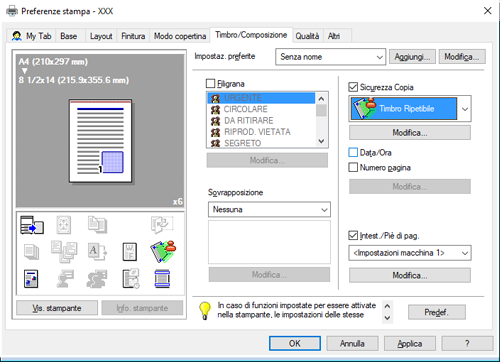
Task: Open the Impostaz. preferite Senza nome dropdown
Action: (330, 57)
